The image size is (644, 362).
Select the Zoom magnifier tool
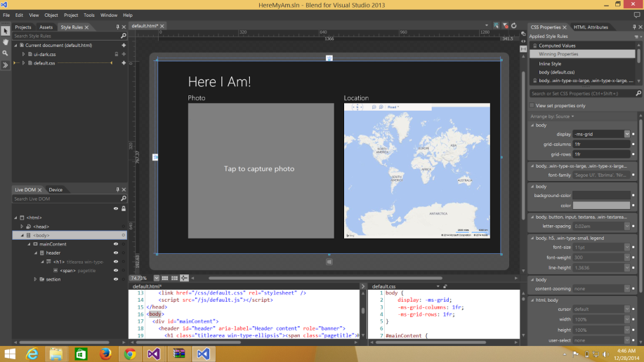click(6, 53)
